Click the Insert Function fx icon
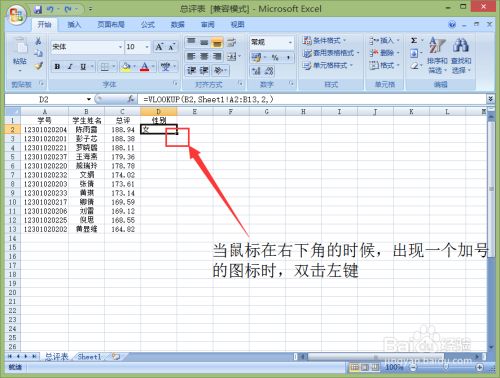Viewport: 500px width, 378px height. tap(131, 99)
